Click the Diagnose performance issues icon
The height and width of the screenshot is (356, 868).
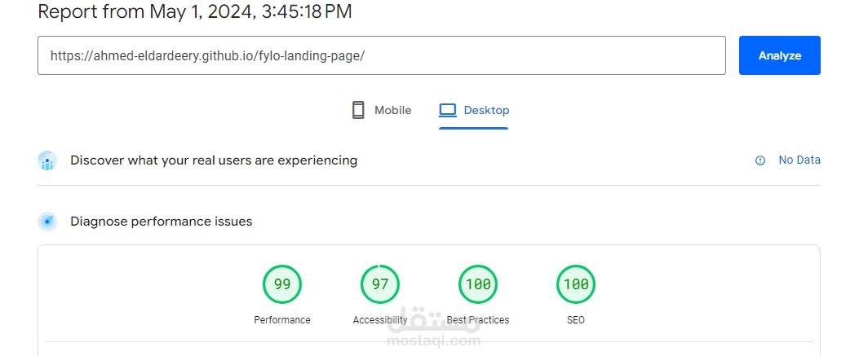47,222
